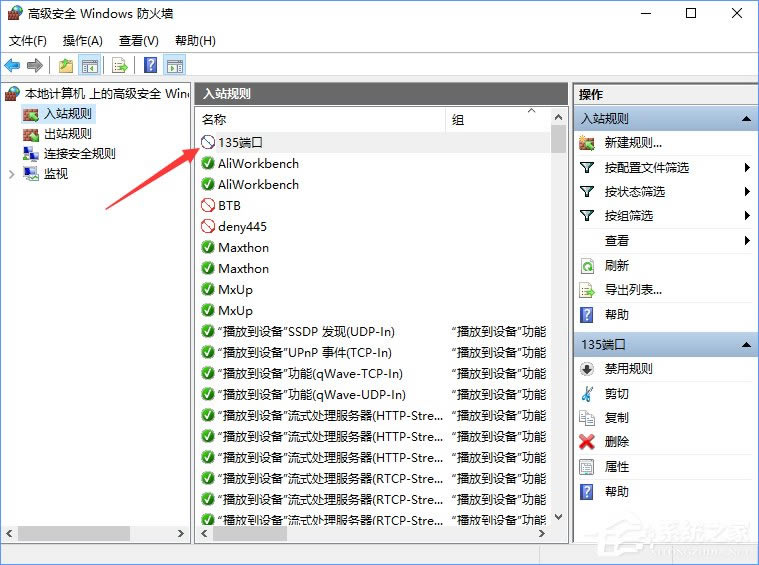The width and height of the screenshot is (759, 565).
Task: Click the left tree pane scroll-left arrow
Action: (9, 534)
